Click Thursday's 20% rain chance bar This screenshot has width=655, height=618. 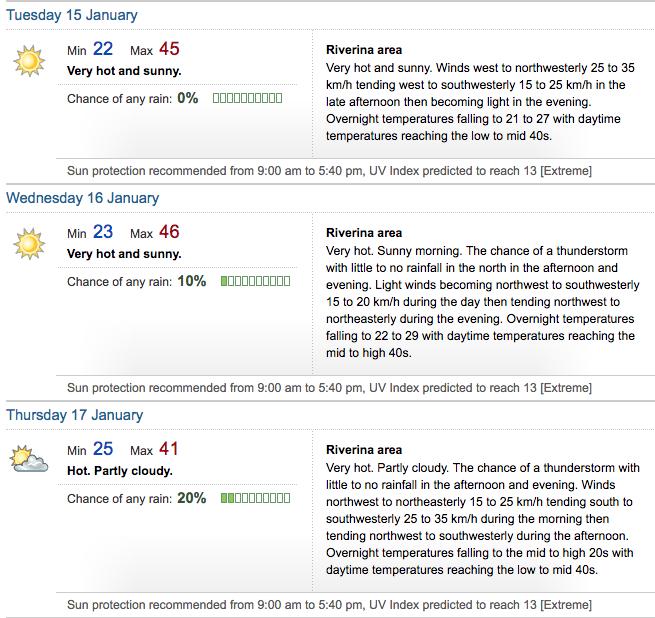(256, 498)
